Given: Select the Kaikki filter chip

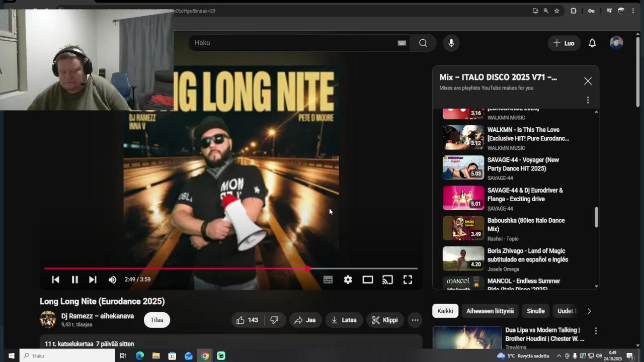Looking at the screenshot, I should (445, 311).
